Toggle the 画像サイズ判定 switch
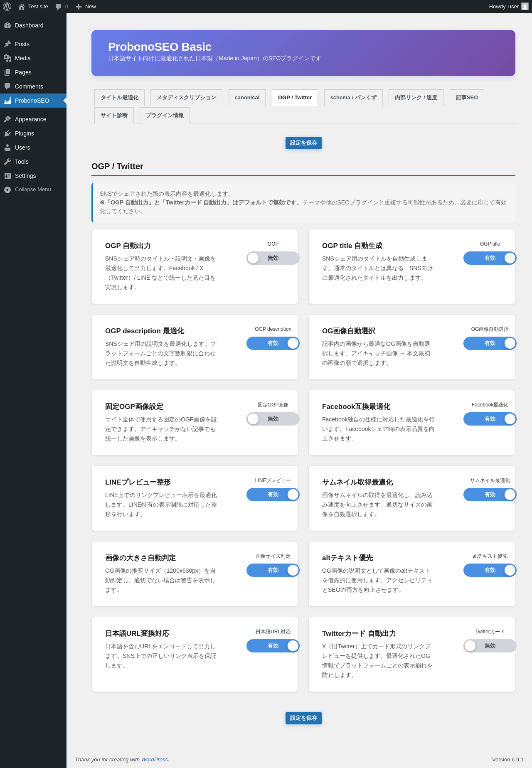Viewport: 532px width, 768px height. 273,570
